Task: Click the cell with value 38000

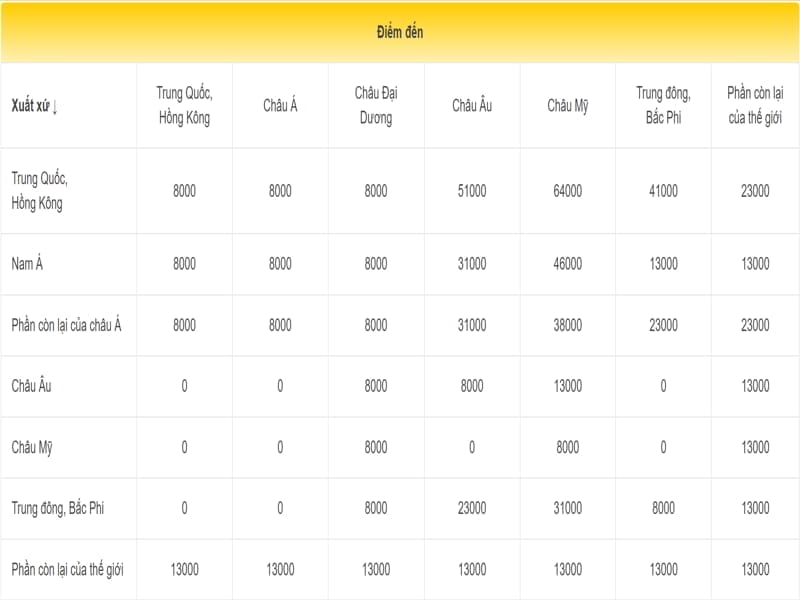Action: (567, 325)
